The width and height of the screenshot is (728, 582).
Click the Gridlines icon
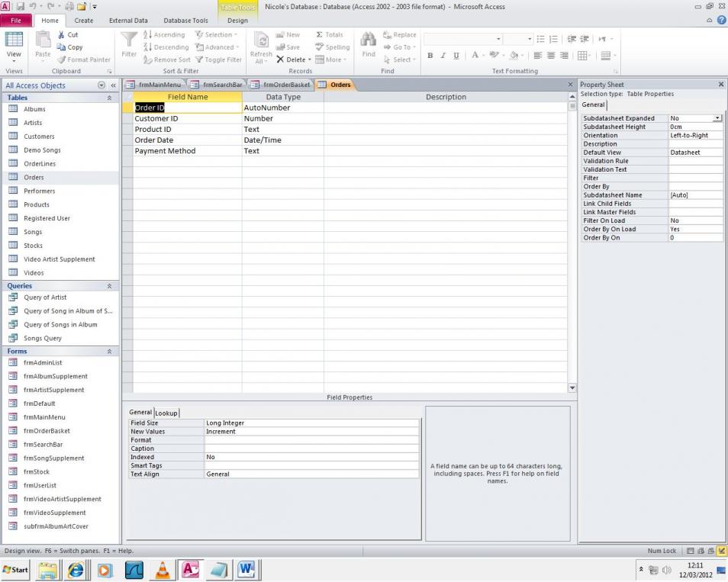tap(582, 56)
